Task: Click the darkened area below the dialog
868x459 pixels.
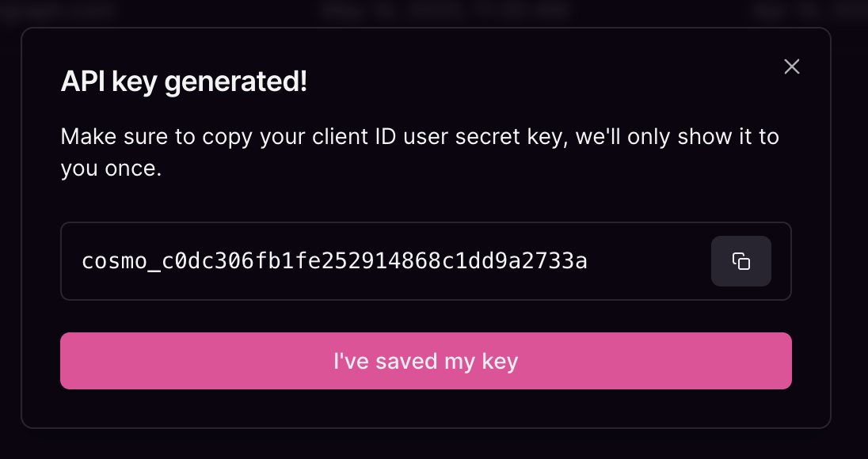Action: click(434, 449)
